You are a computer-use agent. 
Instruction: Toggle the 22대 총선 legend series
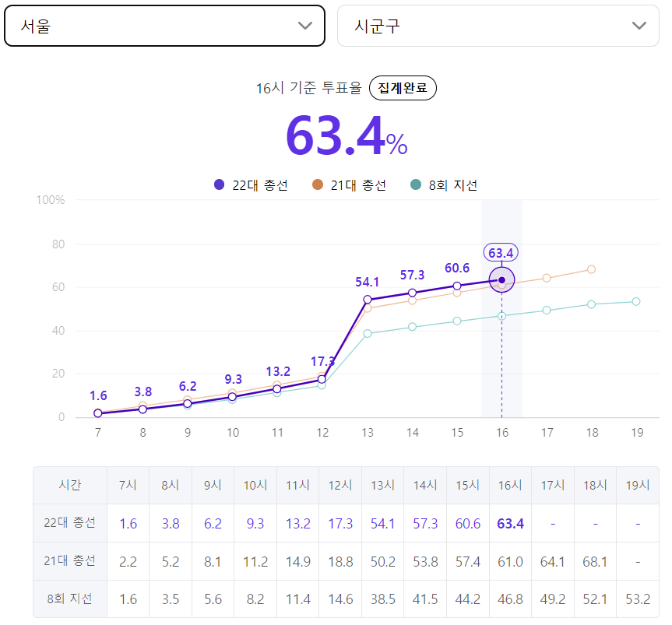[252, 185]
